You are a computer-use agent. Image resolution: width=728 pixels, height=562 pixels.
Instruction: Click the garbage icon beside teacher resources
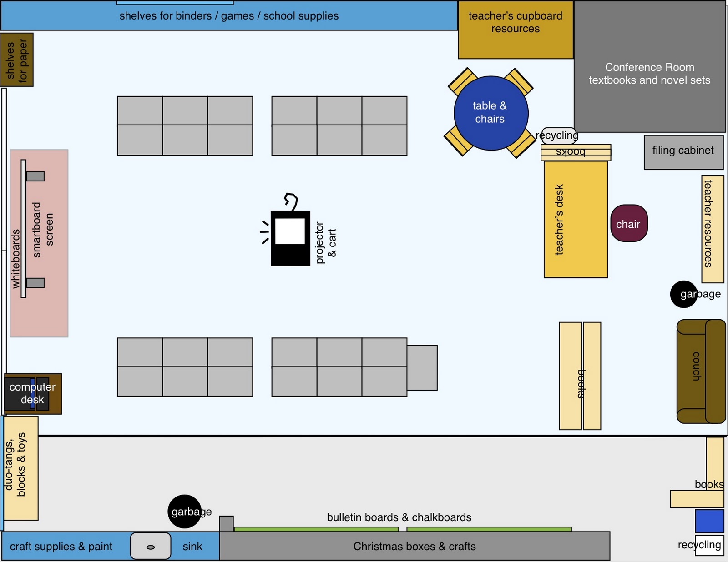pyautogui.click(x=683, y=294)
